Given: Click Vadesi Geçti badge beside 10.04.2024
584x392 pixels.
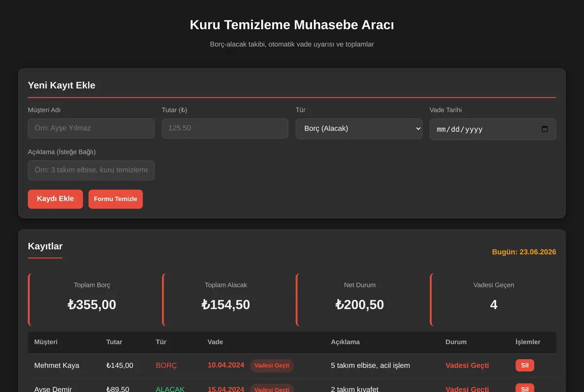Looking at the screenshot, I should (x=272, y=366).
